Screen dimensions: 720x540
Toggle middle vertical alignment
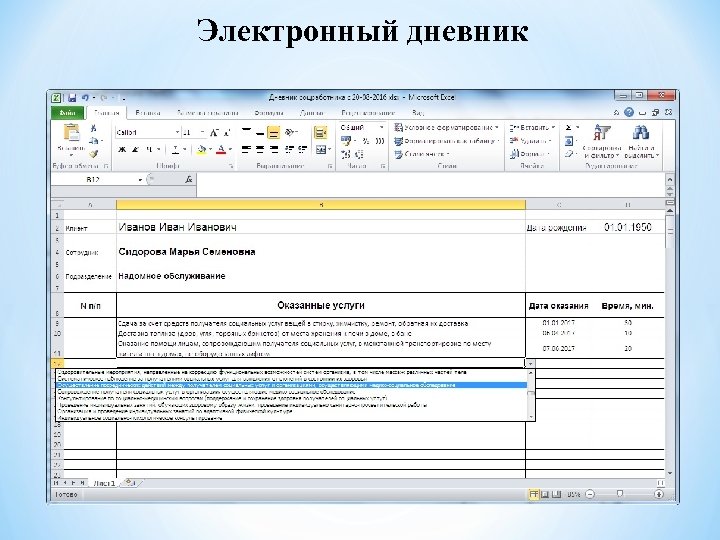pyautogui.click(x=260, y=133)
